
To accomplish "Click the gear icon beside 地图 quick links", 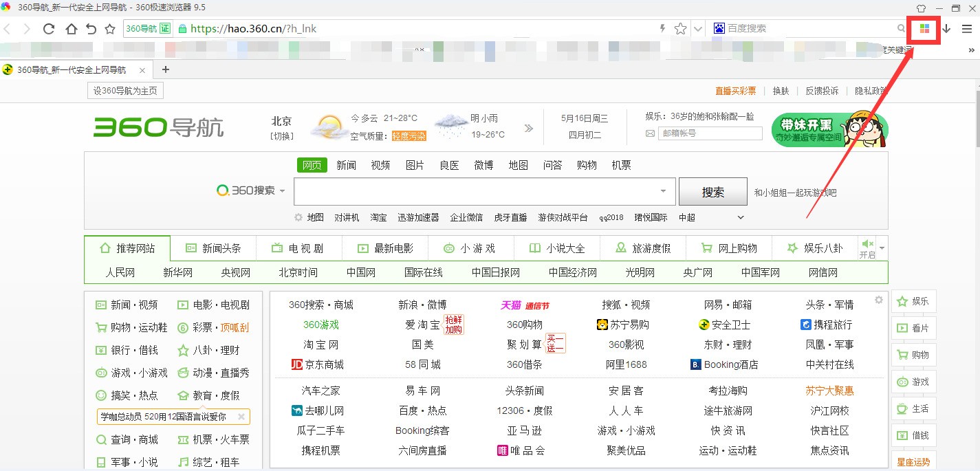I will tap(298, 217).
